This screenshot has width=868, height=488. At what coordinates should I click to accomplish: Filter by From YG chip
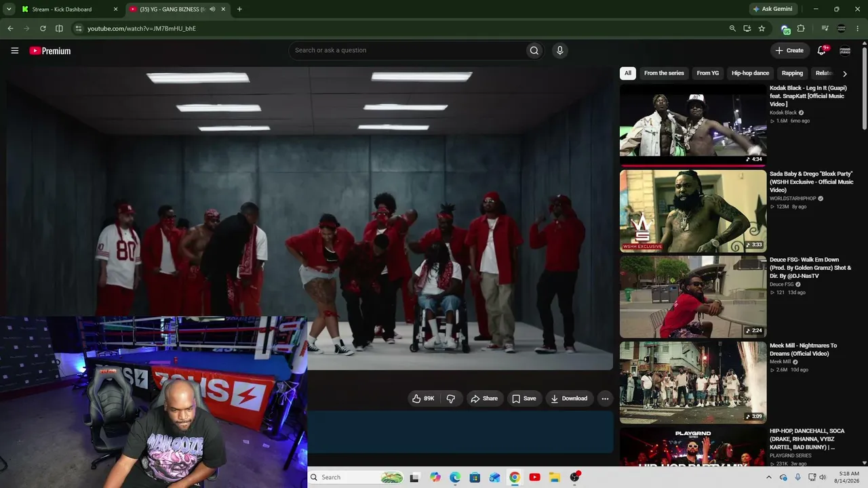pyautogui.click(x=708, y=73)
